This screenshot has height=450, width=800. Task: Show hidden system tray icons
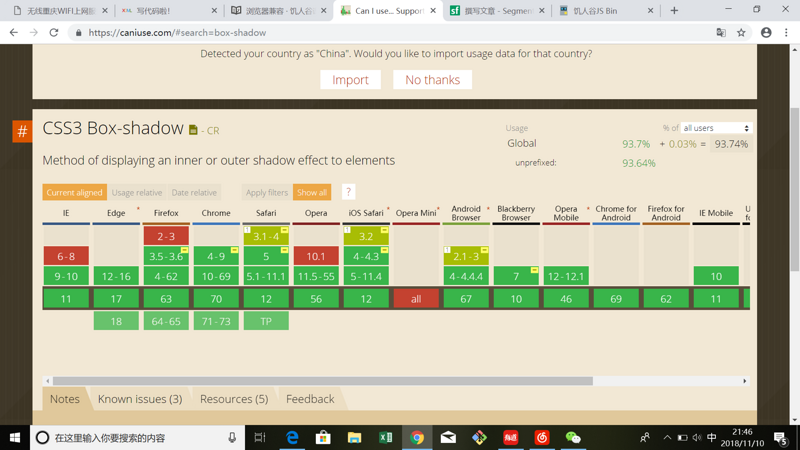coord(667,438)
